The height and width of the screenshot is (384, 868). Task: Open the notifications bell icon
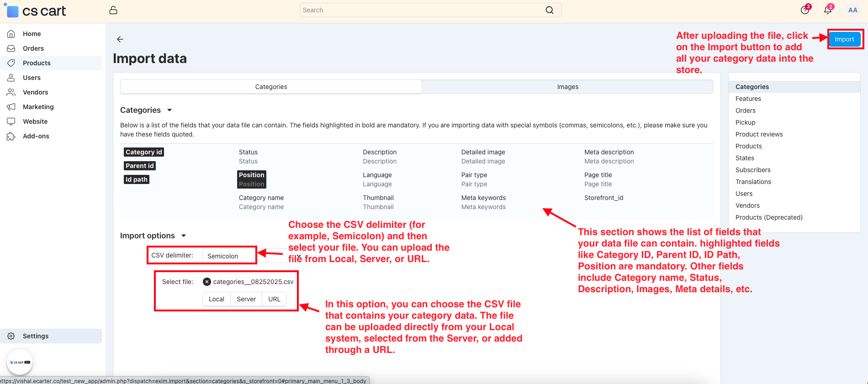click(828, 10)
